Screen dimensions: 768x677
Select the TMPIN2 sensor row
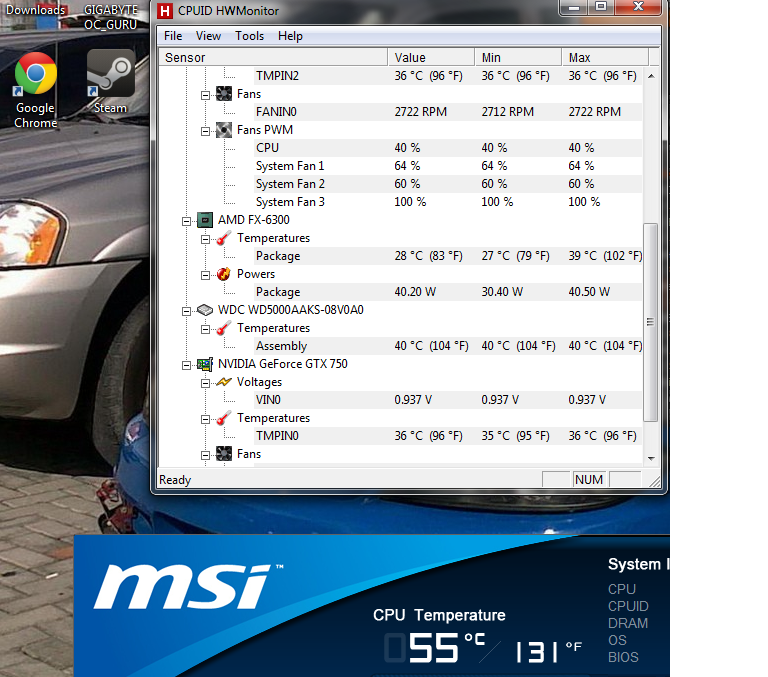[448, 76]
